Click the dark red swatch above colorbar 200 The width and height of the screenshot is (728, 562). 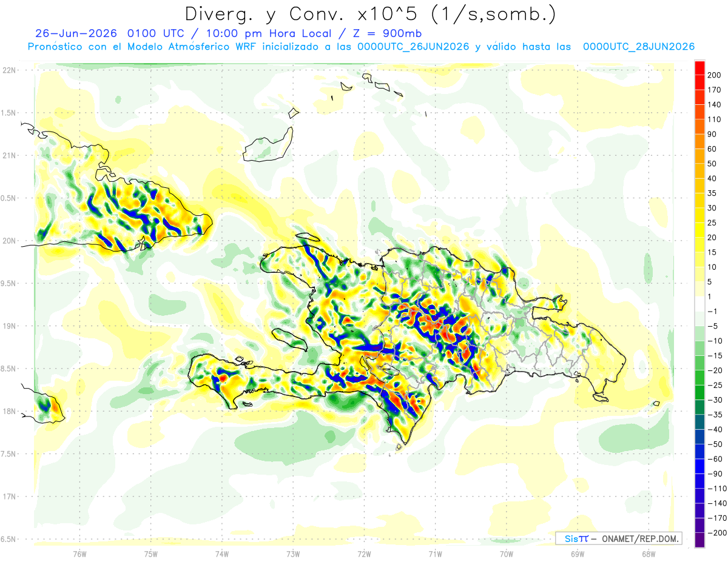(x=699, y=67)
